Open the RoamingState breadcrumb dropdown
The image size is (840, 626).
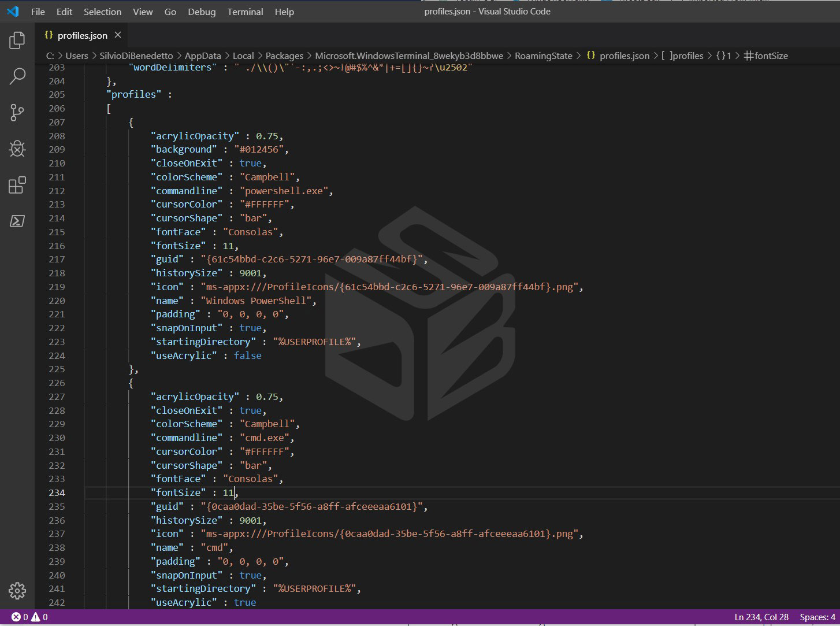click(543, 55)
